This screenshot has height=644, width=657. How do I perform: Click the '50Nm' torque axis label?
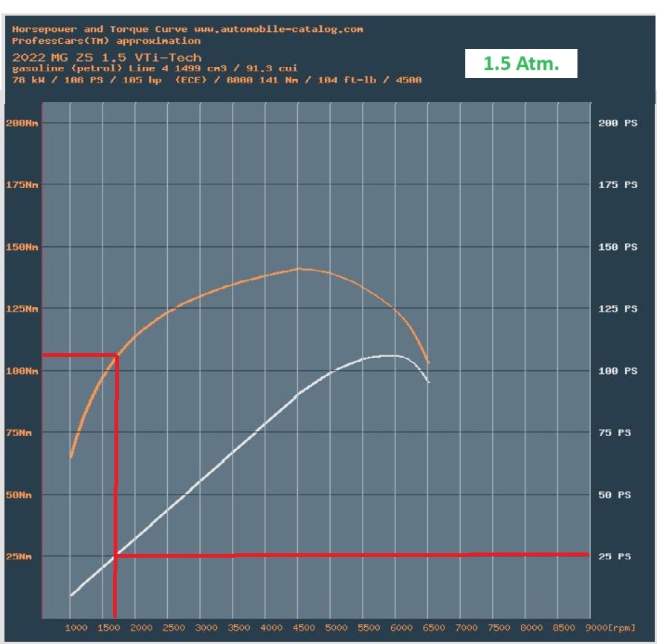(x=19, y=495)
